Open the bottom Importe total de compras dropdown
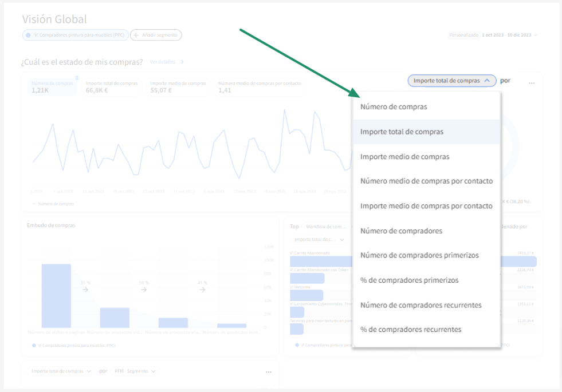Image resolution: width=562 pixels, height=392 pixels. pos(61,371)
